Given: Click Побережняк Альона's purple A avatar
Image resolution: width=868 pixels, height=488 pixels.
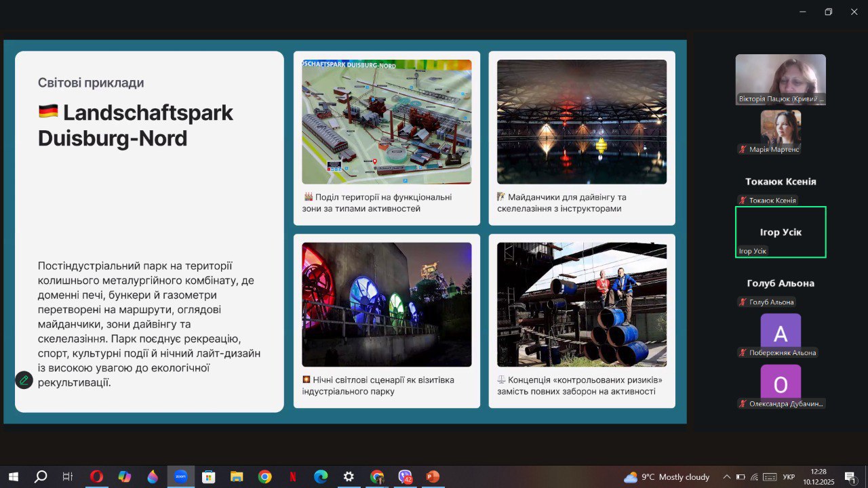Looking at the screenshot, I should (781, 333).
